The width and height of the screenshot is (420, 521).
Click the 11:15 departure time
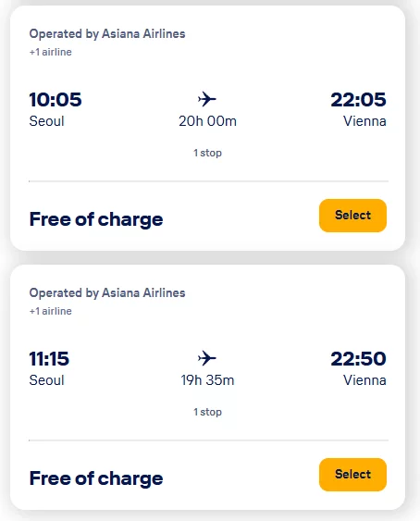[x=49, y=358]
